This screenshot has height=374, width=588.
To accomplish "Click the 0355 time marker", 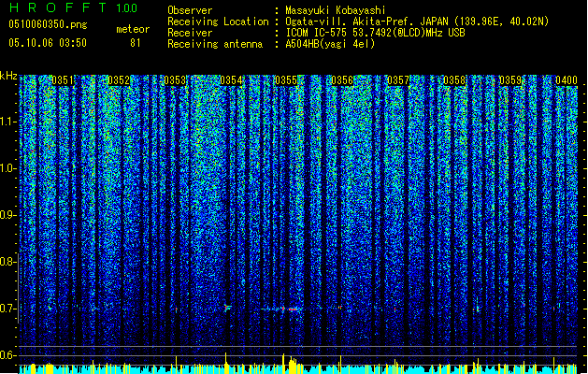I will click(286, 80).
